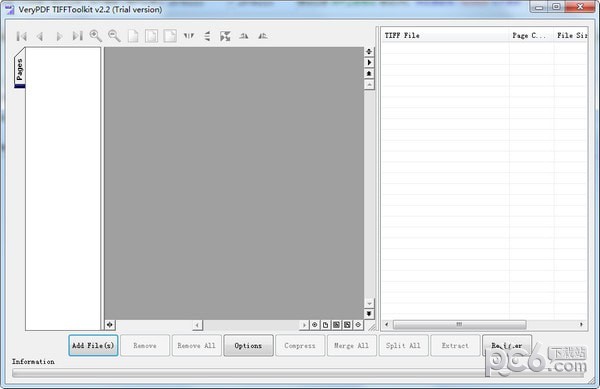Go to the first page icon
Screen dimensions: 600x389
point(22,36)
